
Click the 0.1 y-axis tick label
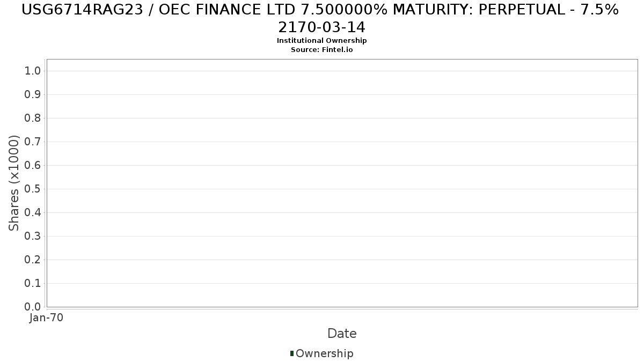coord(32,283)
